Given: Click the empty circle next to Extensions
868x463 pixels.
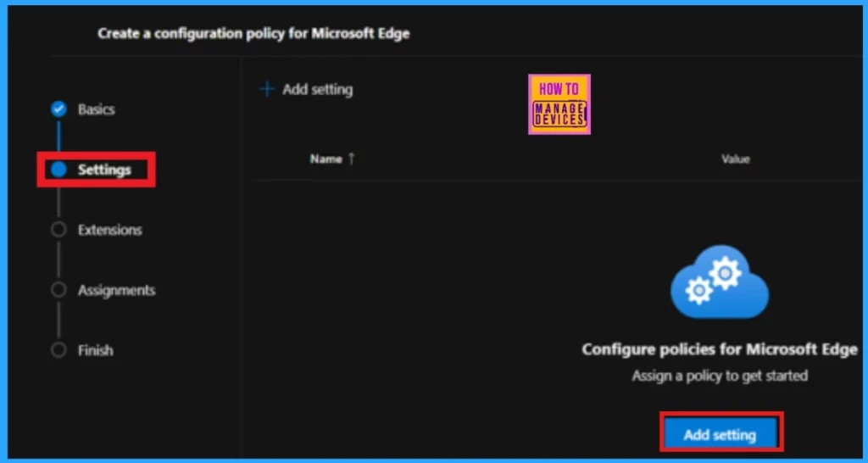Looking at the screenshot, I should (58, 230).
